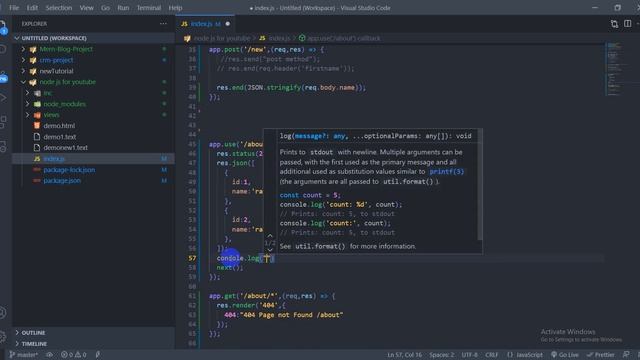
Task: Click the icon right of warnings count
Action: pos(98,355)
